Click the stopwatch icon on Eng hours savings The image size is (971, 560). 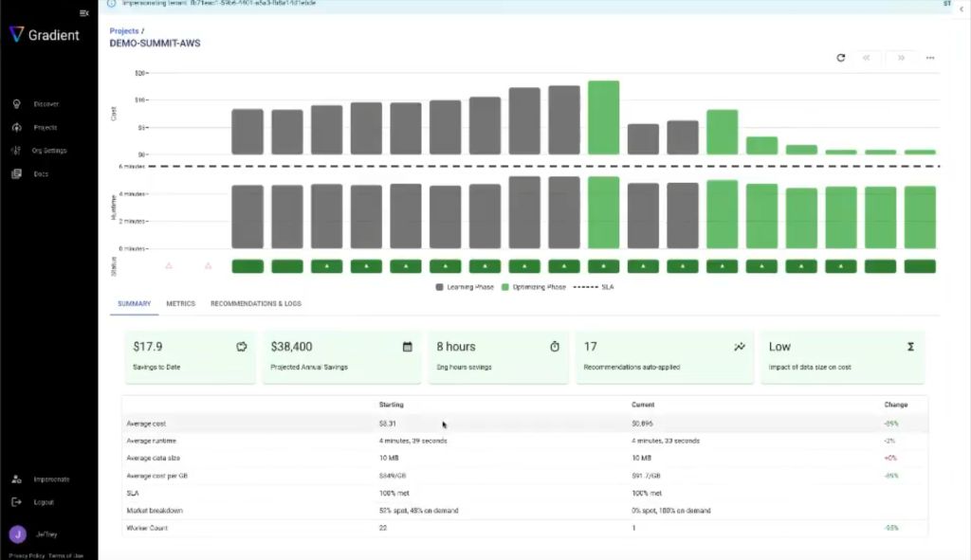click(x=555, y=347)
